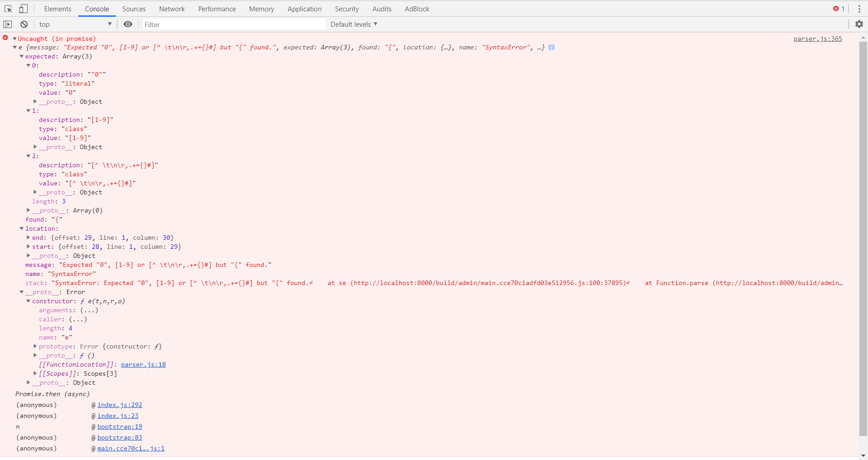Expand the start: {offset: 28...} node
Screen dimensions: 868x460
[28, 247]
